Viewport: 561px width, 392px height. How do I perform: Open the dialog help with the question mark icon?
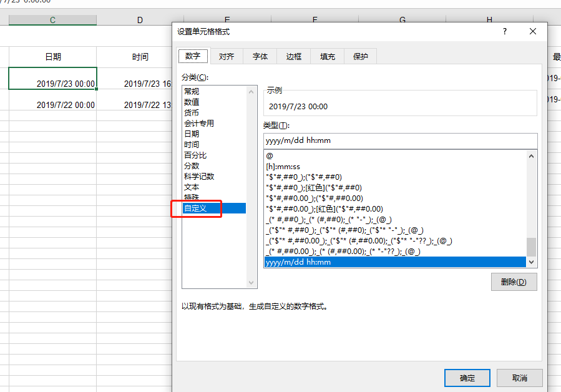point(504,31)
